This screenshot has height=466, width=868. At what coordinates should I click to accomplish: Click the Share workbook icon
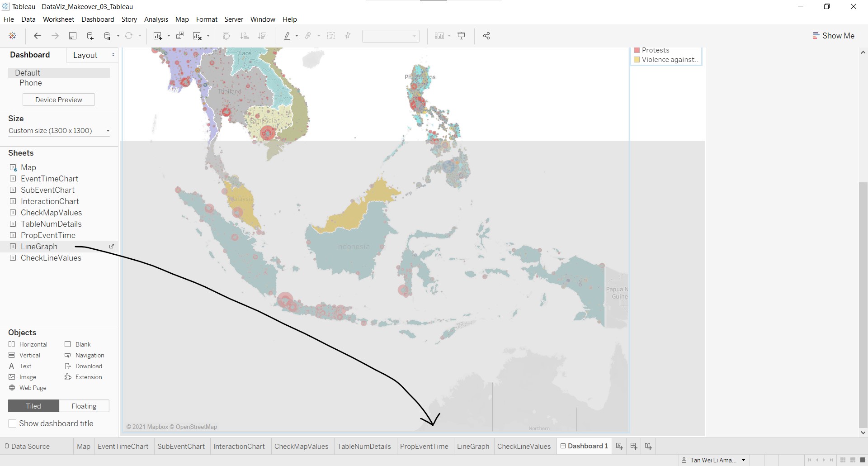(486, 36)
